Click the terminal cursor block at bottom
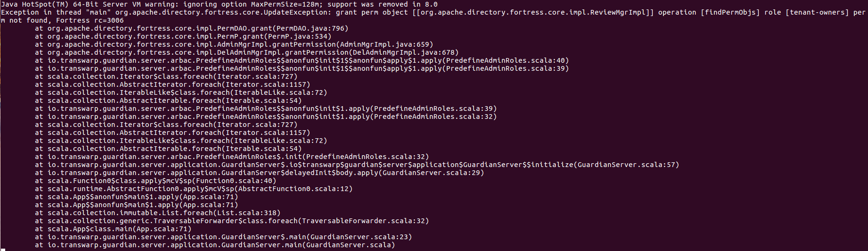This screenshot has width=868, height=251. (2, 250)
